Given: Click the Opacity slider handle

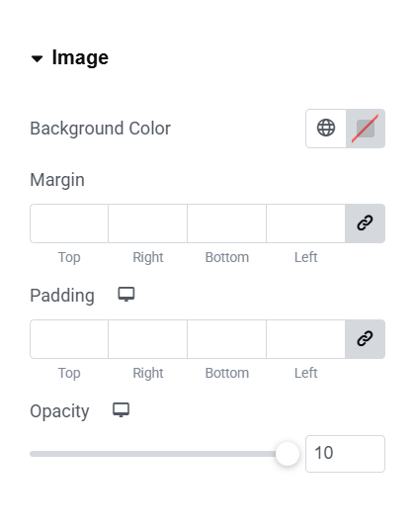Looking at the screenshot, I should 288,454.
